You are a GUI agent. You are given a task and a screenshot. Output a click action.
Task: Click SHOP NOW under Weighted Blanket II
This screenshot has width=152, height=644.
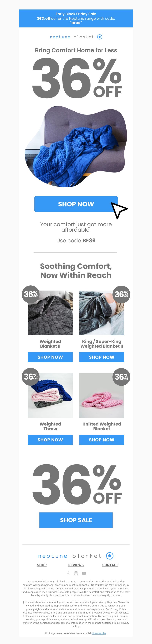click(x=50, y=357)
